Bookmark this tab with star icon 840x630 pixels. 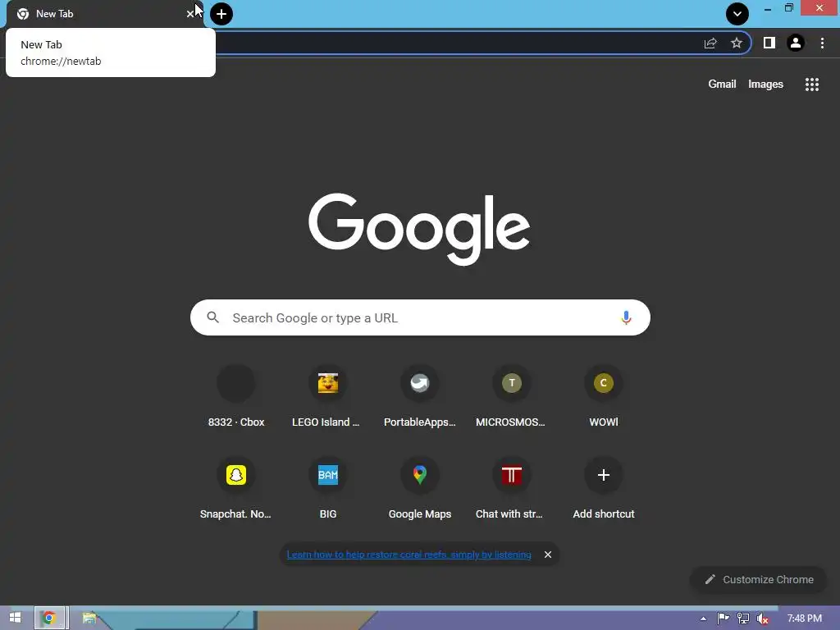737,43
